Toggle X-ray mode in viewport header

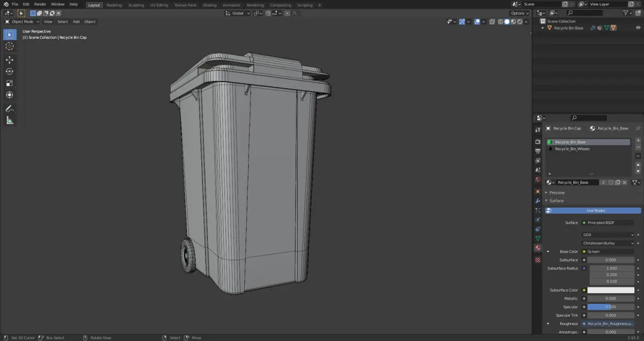(492, 21)
